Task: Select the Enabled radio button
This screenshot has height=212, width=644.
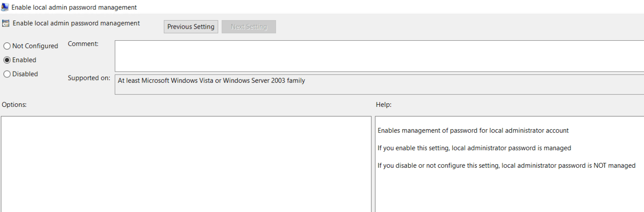Action: [x=7, y=60]
